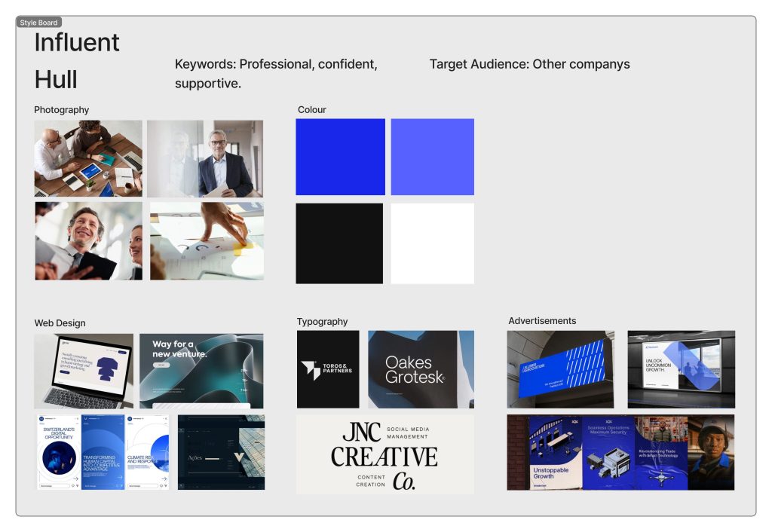Viewport: 772px width, 532px height.
Task: Click the dark blue colour swatch
Action: (340, 157)
